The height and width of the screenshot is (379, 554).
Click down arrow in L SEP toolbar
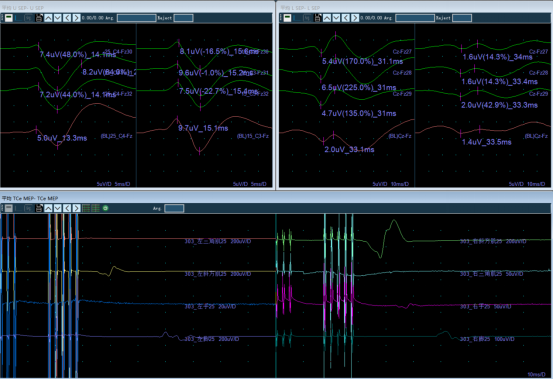coord(336,18)
